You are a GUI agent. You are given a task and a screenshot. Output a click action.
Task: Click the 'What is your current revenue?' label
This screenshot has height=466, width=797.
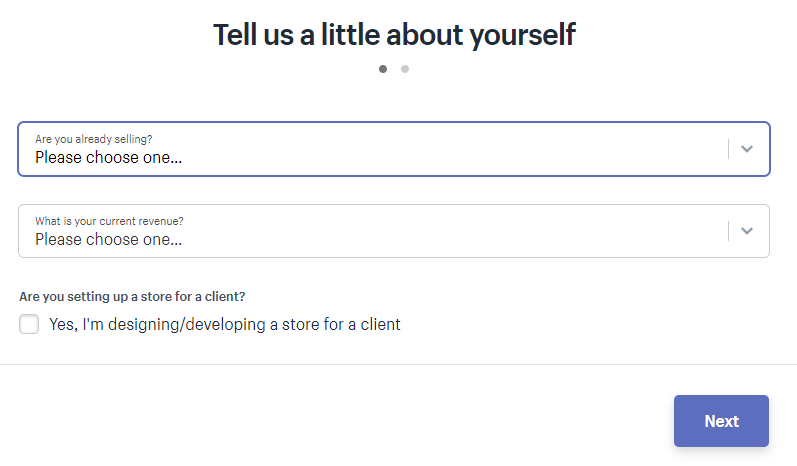point(109,221)
